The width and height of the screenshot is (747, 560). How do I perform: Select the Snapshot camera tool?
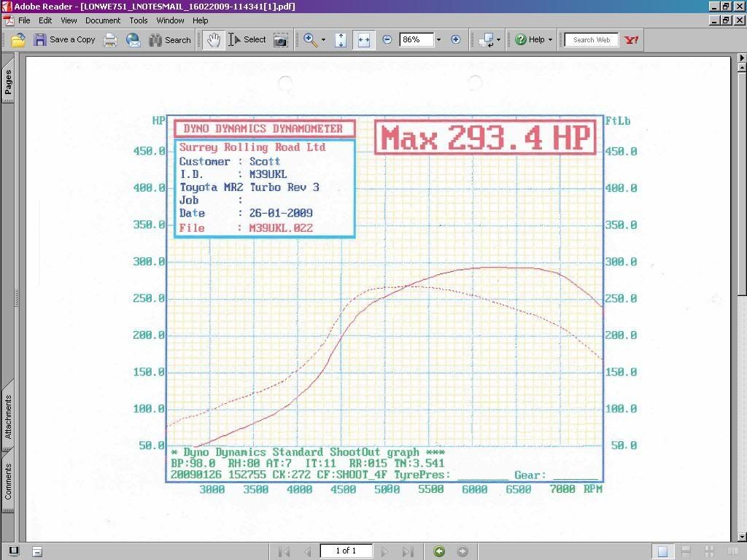(x=281, y=40)
